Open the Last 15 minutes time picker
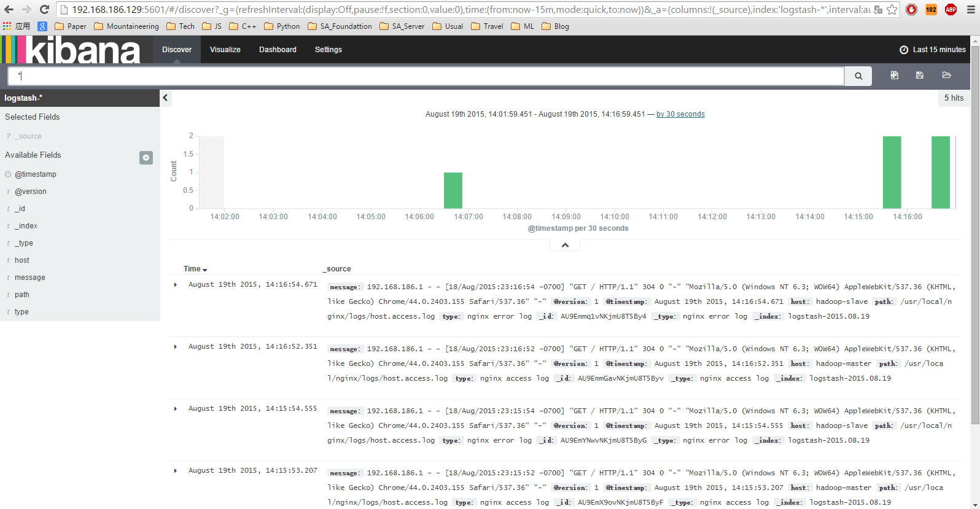 (933, 50)
